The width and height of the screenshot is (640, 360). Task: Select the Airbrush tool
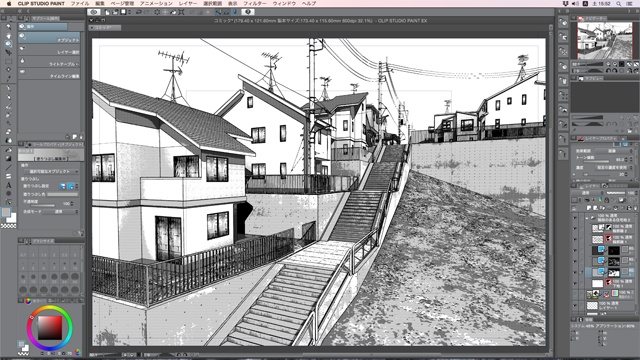click(x=8, y=115)
